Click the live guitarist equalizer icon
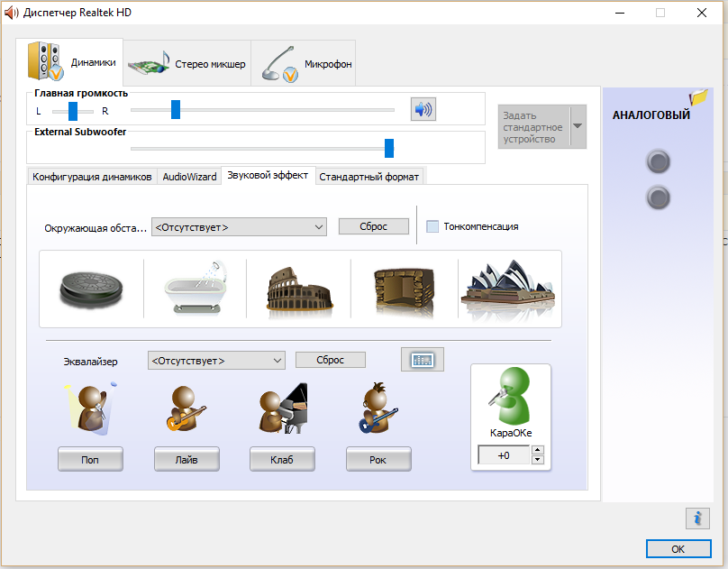728x569 pixels. point(186,408)
